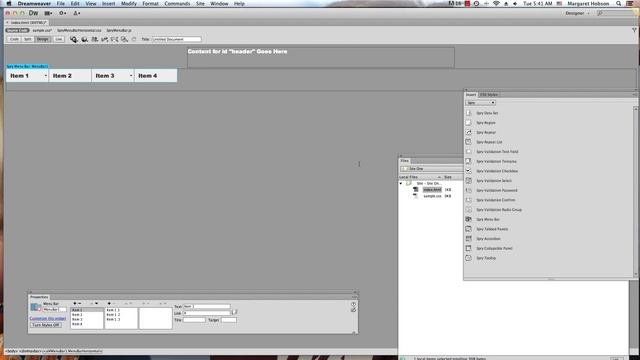This screenshot has width=640, height=360.
Task: Click the Link field in Properties
Action: coord(207,313)
